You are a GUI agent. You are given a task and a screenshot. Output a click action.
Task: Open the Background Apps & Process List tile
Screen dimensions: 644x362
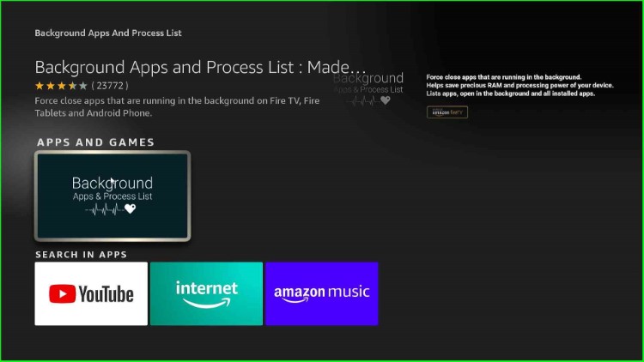[x=112, y=196]
